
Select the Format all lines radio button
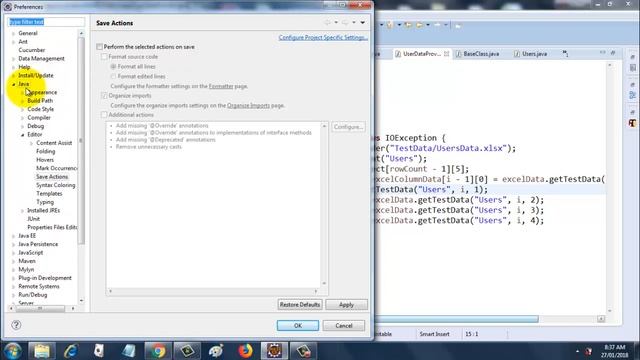113,67
